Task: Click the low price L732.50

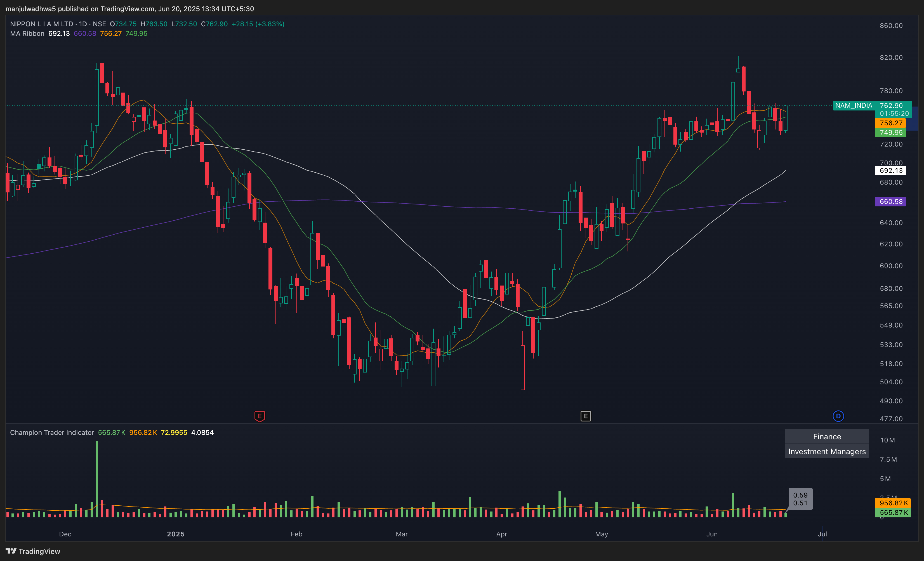Action: (184, 24)
